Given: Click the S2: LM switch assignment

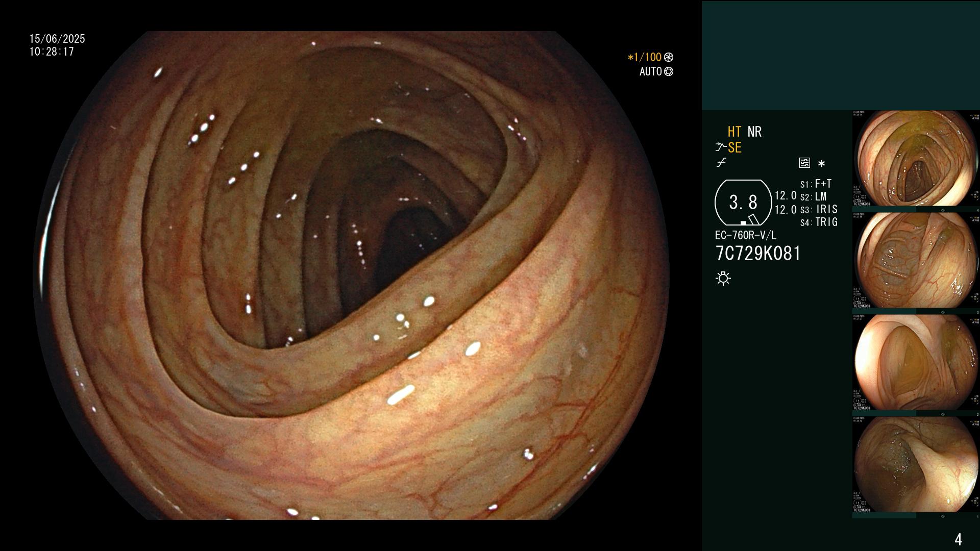Looking at the screenshot, I should [813, 196].
